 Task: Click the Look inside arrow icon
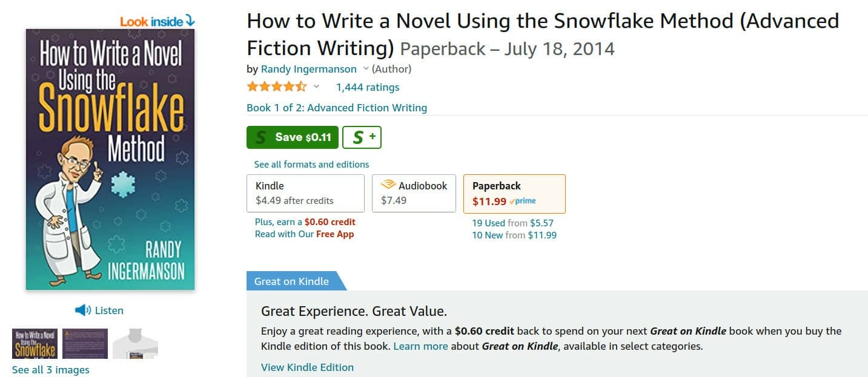(x=191, y=21)
